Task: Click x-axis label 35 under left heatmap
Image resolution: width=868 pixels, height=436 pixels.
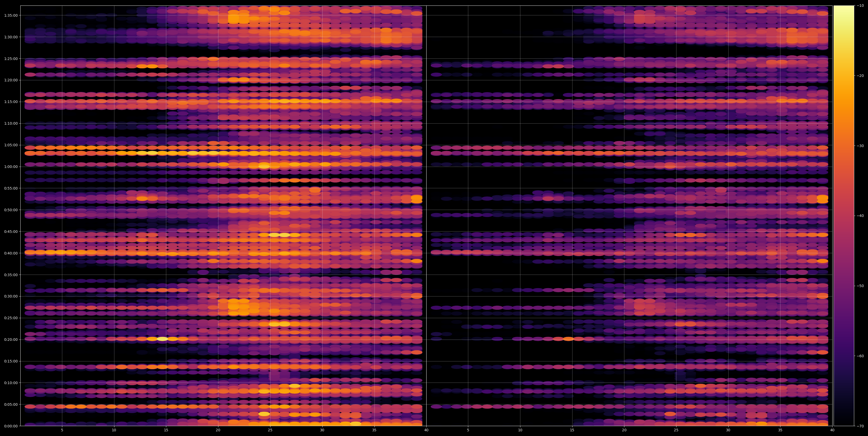Action: click(x=374, y=430)
